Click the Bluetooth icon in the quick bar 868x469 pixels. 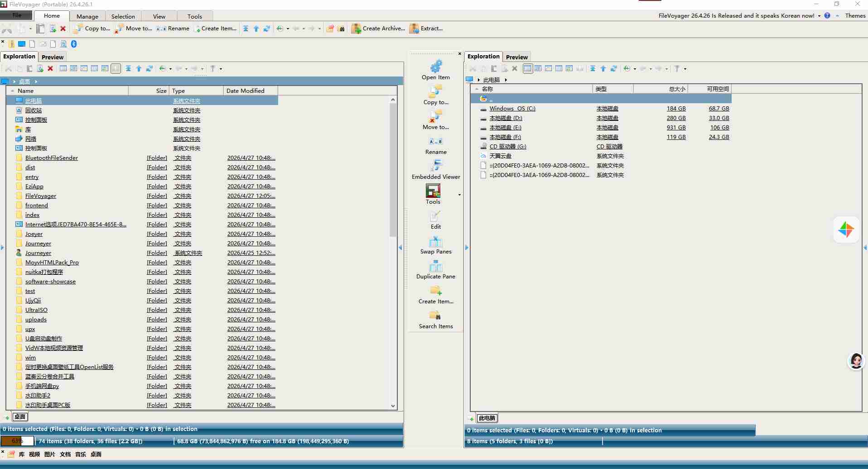tap(74, 44)
